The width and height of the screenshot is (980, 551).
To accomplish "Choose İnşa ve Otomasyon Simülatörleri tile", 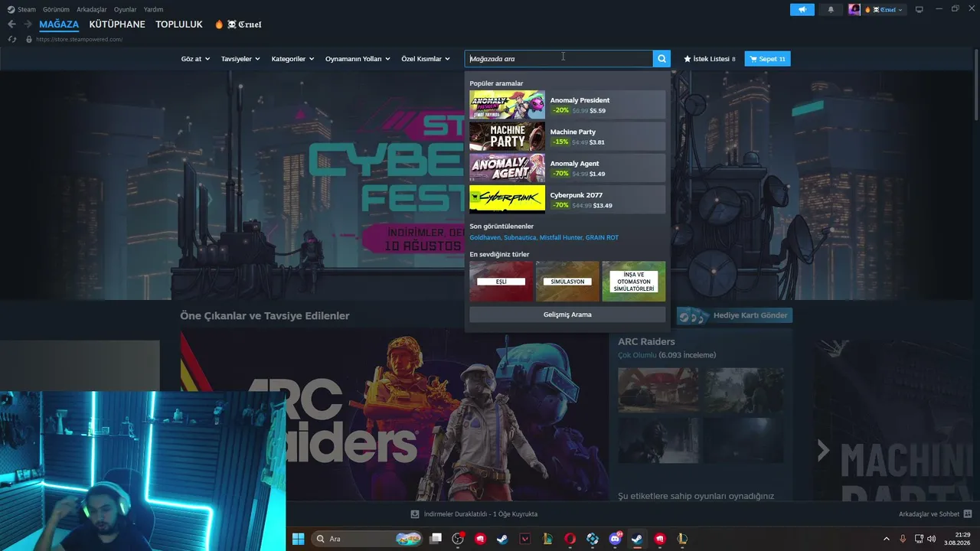I will pos(634,281).
